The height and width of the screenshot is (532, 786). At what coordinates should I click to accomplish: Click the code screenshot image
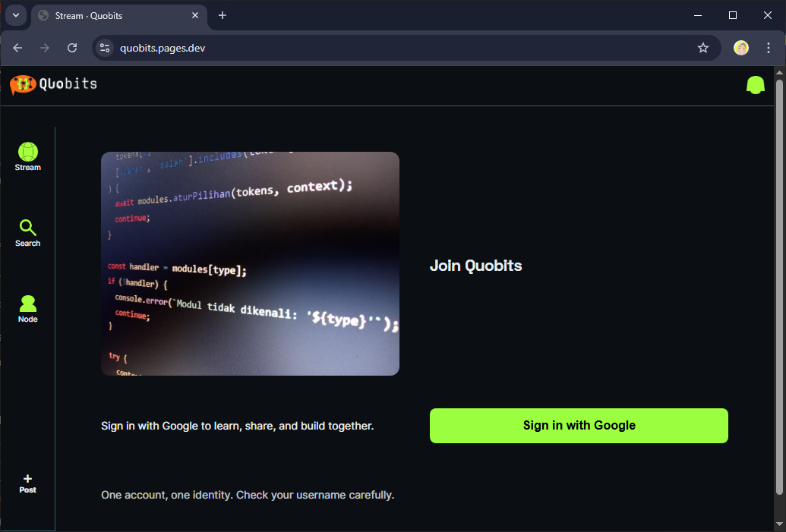[250, 263]
